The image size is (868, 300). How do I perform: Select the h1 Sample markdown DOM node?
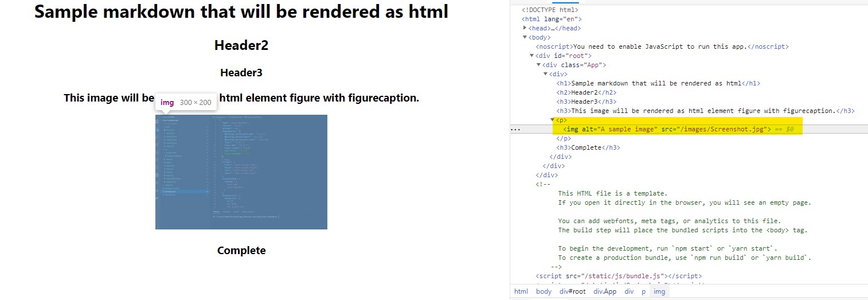(658, 83)
